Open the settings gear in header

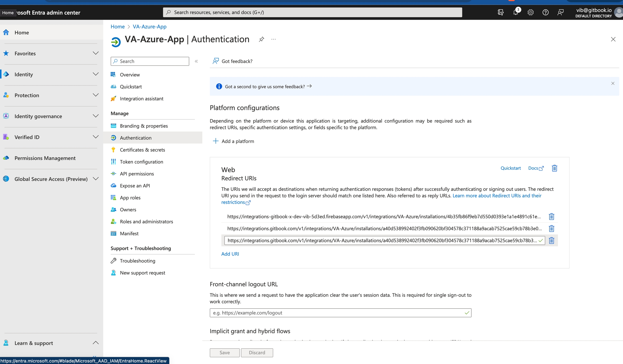point(531,12)
